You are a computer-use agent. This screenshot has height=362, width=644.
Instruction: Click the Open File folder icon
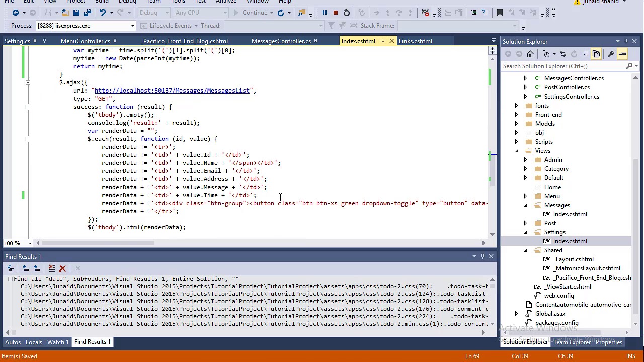pyautogui.click(x=65, y=13)
